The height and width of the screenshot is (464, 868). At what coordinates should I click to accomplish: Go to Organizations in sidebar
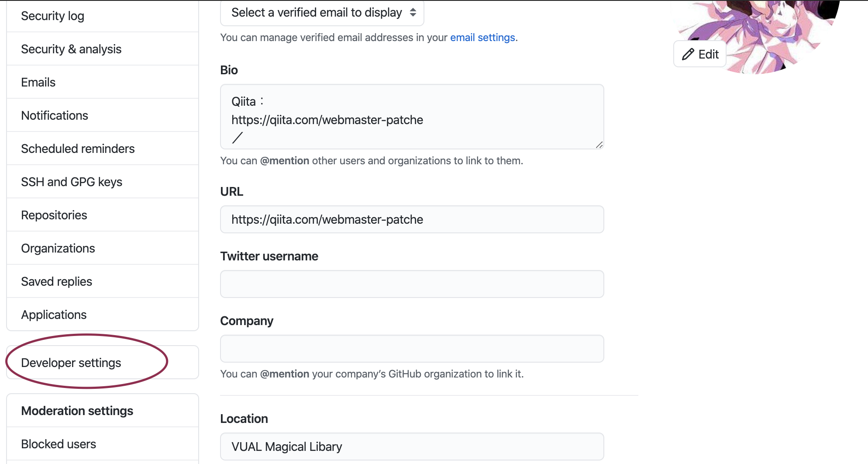(x=58, y=249)
